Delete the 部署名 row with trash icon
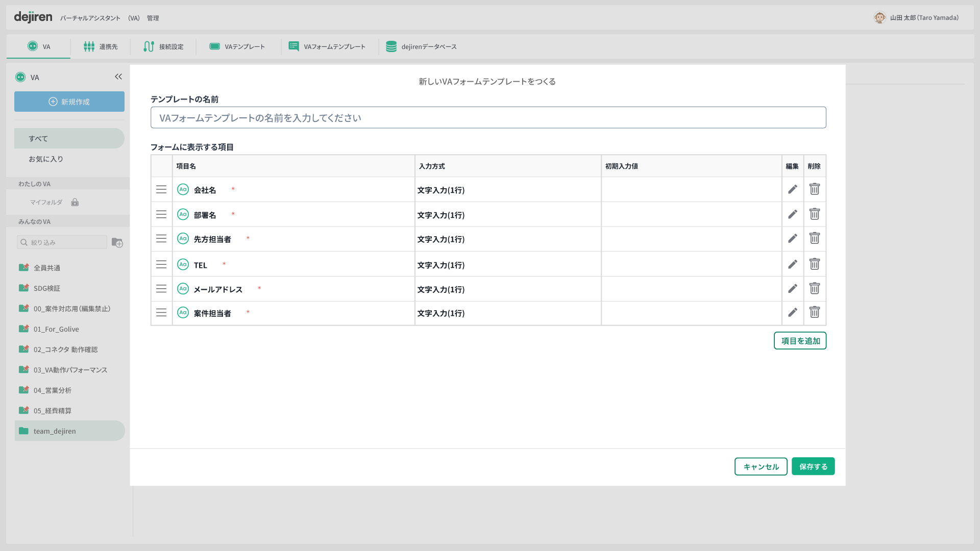 814,214
